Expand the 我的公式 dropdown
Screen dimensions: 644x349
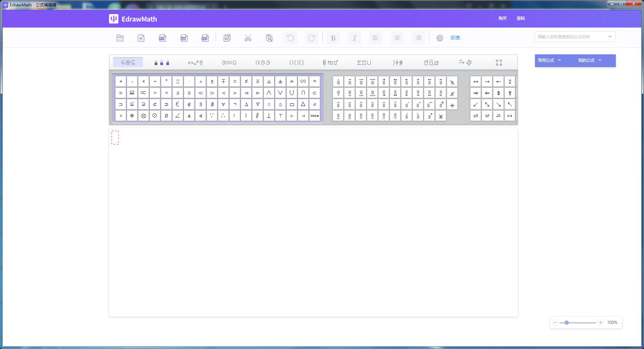pyautogui.click(x=589, y=60)
